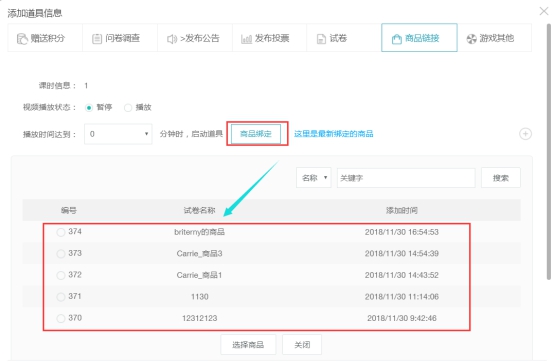Image resolution: width=554 pixels, height=362 pixels.
Task: Open the 这里是最新绑定的商品 link
Action: click(x=334, y=134)
